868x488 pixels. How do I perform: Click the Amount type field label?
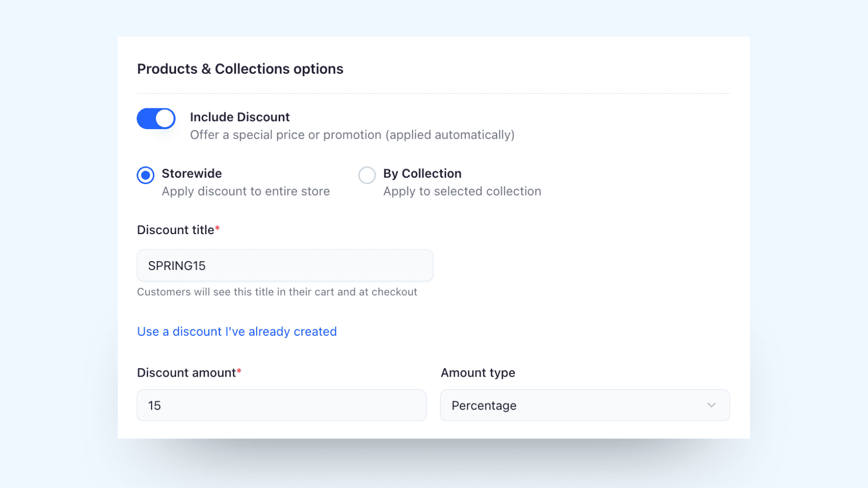[477, 373]
